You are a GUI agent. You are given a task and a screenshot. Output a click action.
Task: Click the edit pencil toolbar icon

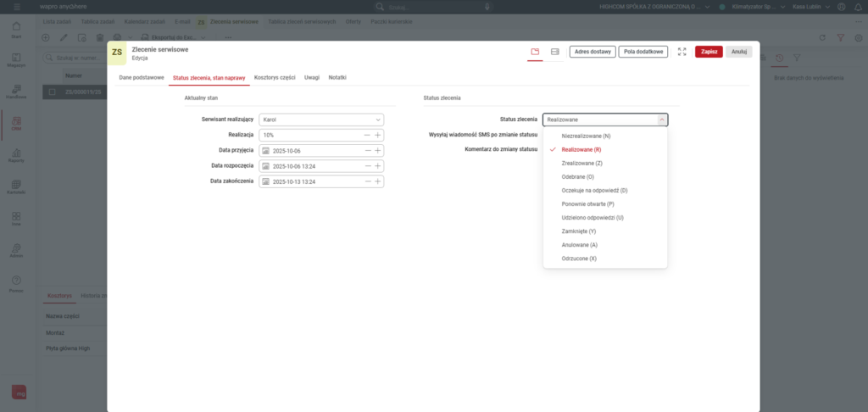click(63, 37)
